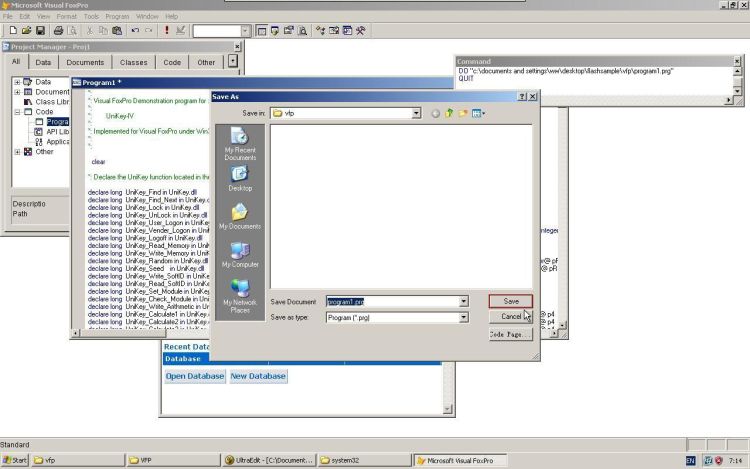
Task: Open the Data Session window icon
Action: (275, 31)
